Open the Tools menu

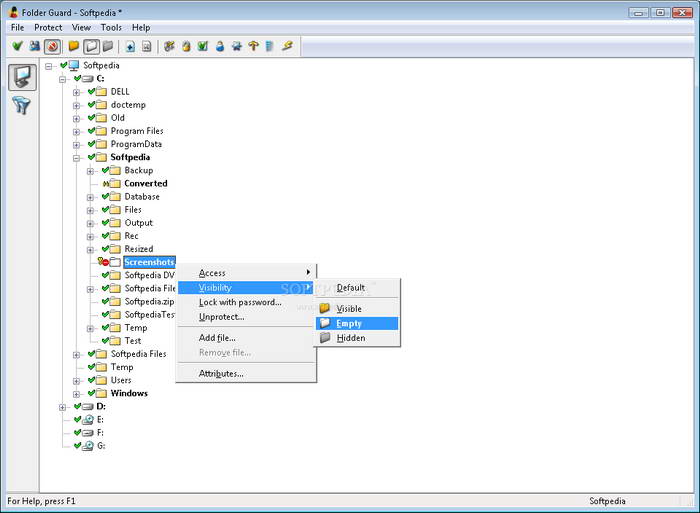point(111,28)
